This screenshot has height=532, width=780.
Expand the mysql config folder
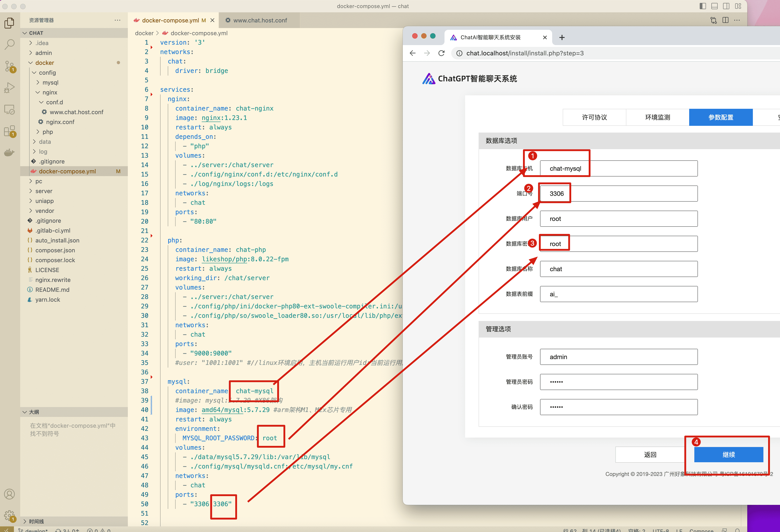pos(74,83)
